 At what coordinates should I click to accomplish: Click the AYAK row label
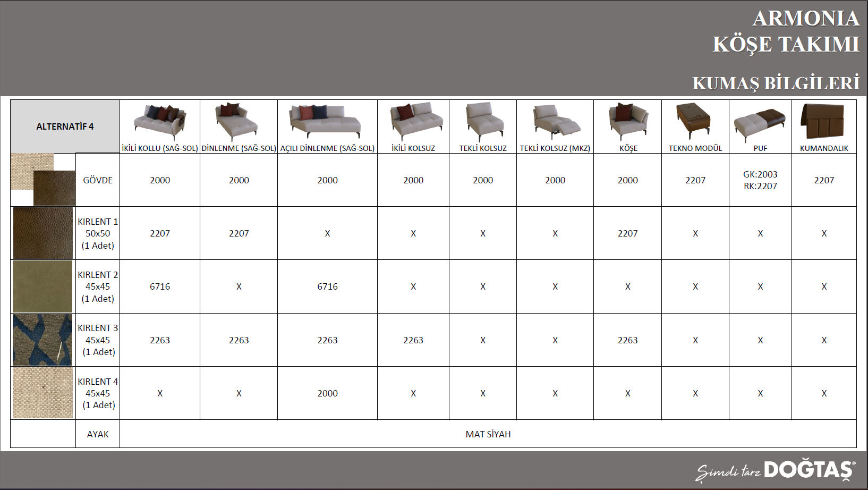(x=98, y=434)
